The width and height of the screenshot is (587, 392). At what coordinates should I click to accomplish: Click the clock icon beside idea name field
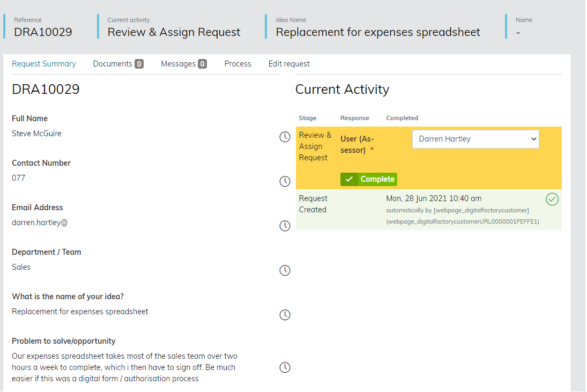coord(285,315)
